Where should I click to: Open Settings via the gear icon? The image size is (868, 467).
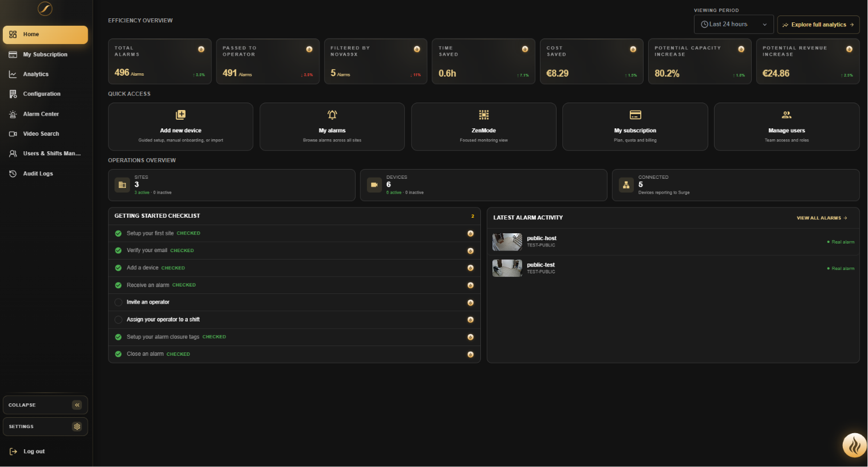point(77,426)
